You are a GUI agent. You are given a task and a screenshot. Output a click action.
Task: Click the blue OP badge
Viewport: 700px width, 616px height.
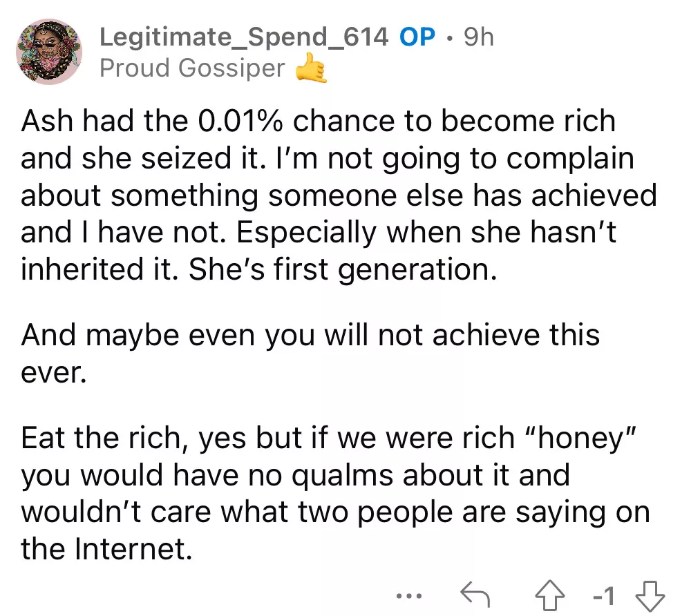[417, 37]
